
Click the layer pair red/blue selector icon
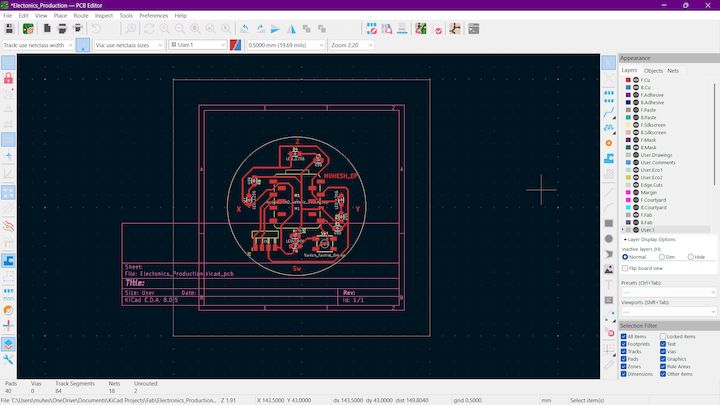coord(236,45)
